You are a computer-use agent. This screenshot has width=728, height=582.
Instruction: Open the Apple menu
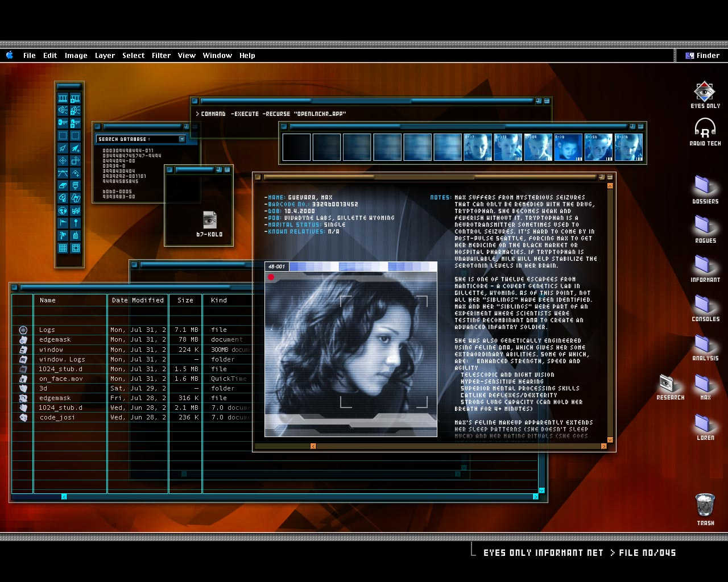pyautogui.click(x=10, y=55)
